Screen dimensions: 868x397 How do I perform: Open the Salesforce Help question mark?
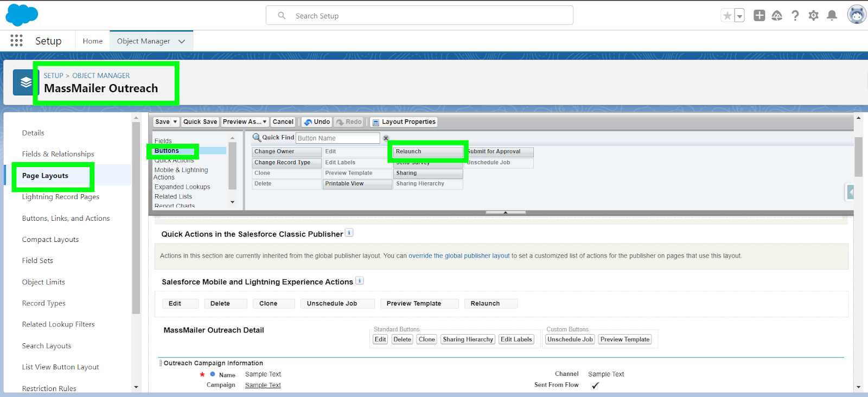point(795,16)
